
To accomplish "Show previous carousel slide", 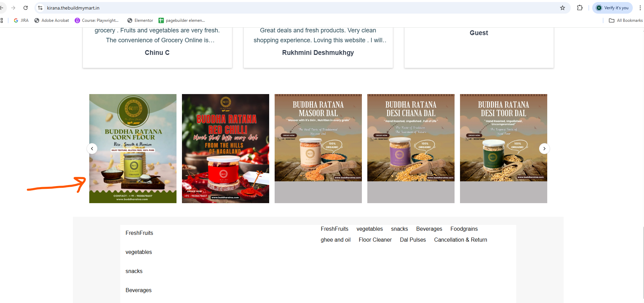I will click(x=92, y=149).
